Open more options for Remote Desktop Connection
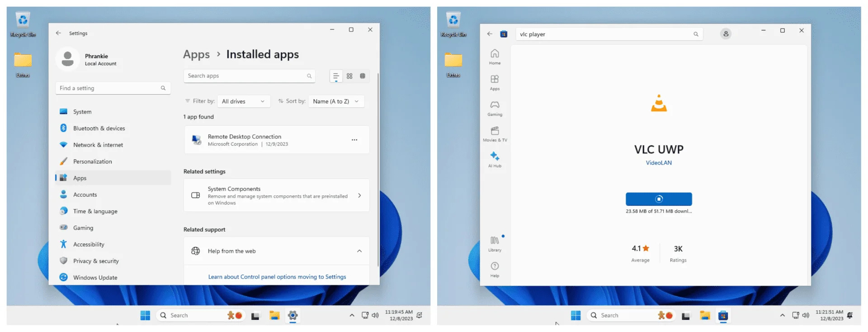868x332 pixels. click(354, 140)
